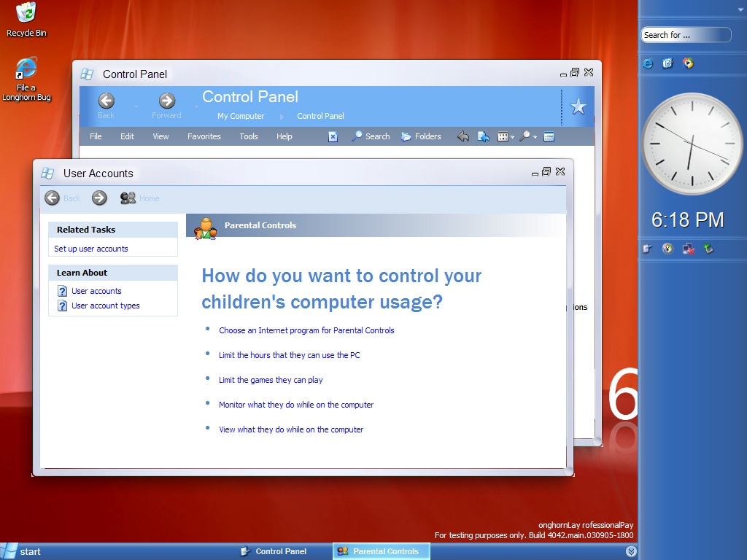Open the Back history dropdown in Control Panel
This screenshot has height=560, width=747.
(x=136, y=106)
